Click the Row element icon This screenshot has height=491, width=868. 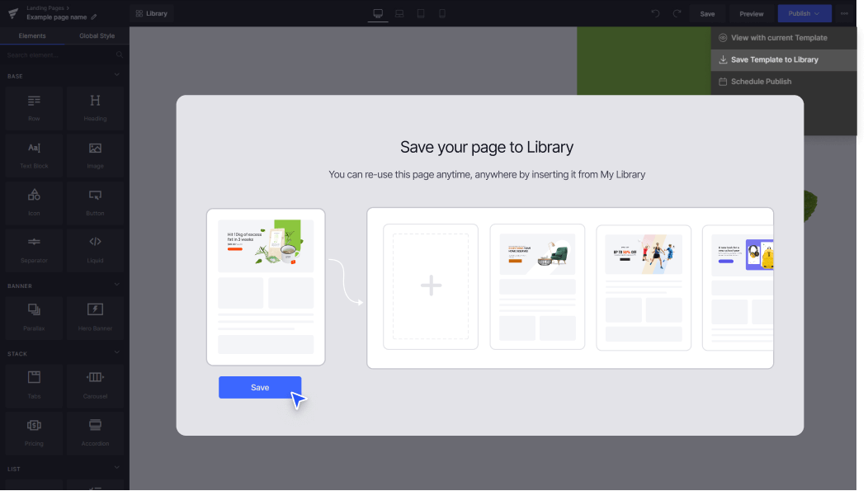[x=34, y=100]
